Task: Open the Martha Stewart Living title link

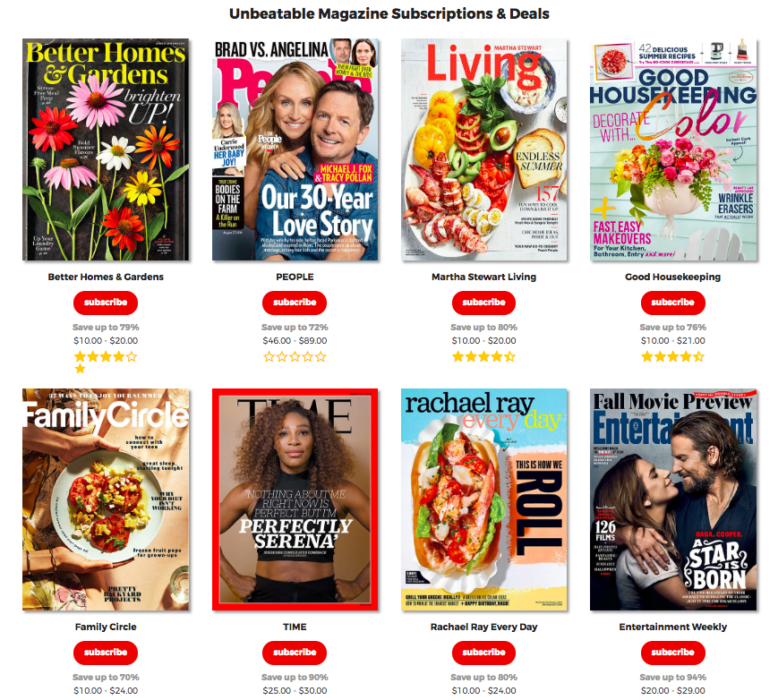Action: 483,277
